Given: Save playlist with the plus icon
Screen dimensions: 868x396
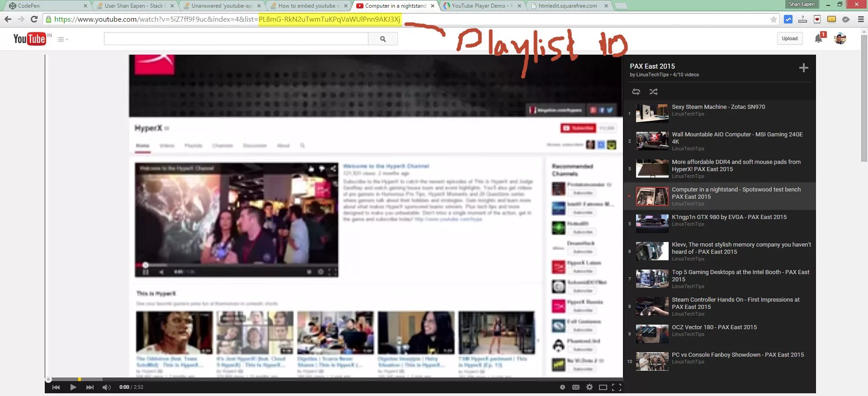Looking at the screenshot, I should (x=803, y=68).
